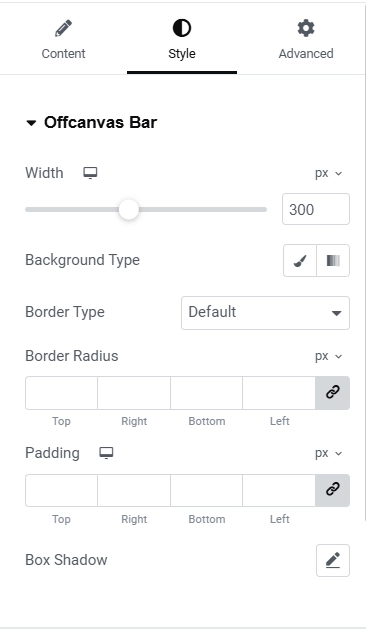The image size is (366, 635).
Task: Open the Padding unit px selector
Action: (x=328, y=453)
